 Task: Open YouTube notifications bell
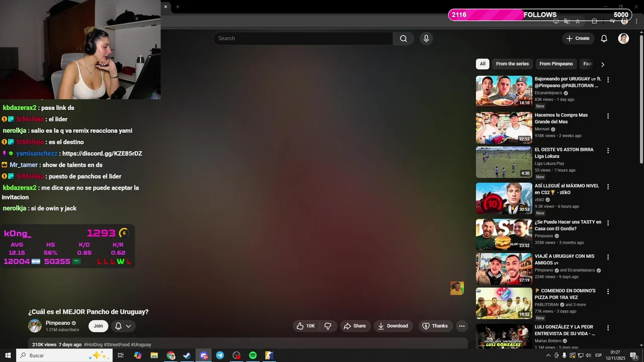click(x=604, y=39)
